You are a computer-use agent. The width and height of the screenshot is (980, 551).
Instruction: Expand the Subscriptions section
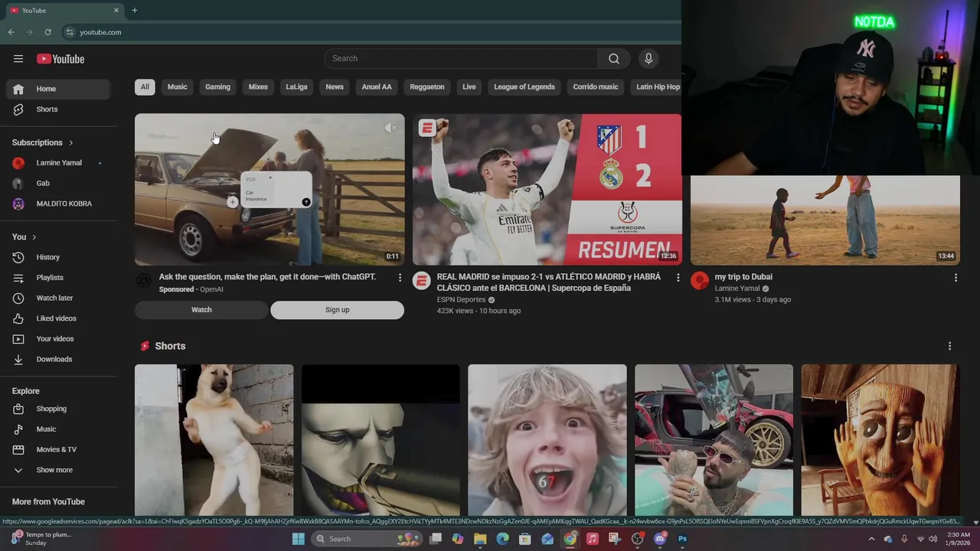(x=43, y=142)
